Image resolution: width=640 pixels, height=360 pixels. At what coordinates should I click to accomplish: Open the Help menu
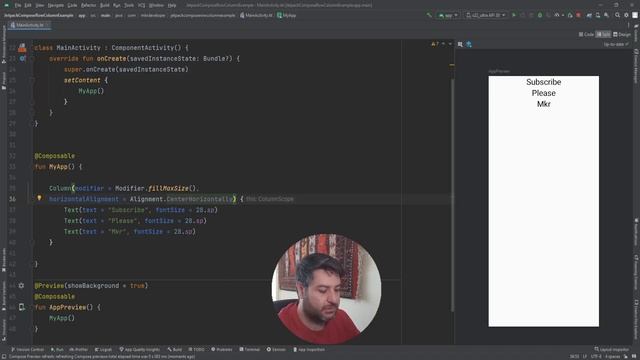(172, 5)
